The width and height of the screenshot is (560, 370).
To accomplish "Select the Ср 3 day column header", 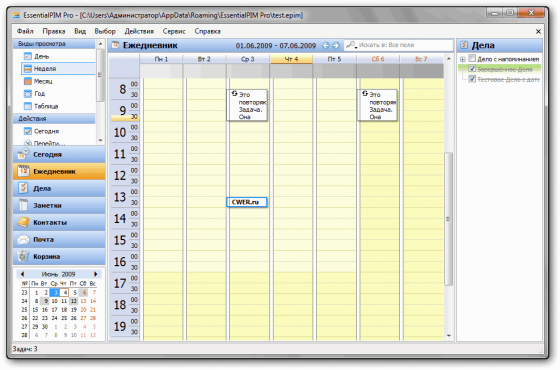I will [248, 59].
